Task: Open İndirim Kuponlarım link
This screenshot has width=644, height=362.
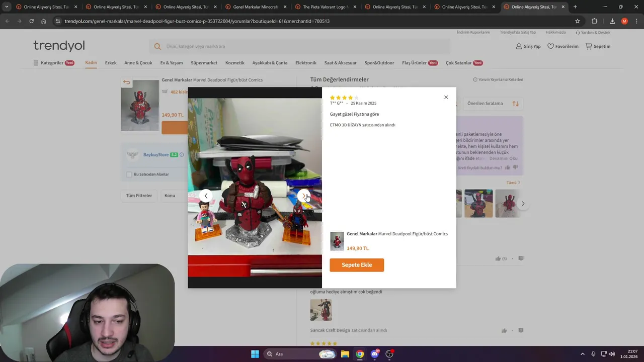Action: 473,32
